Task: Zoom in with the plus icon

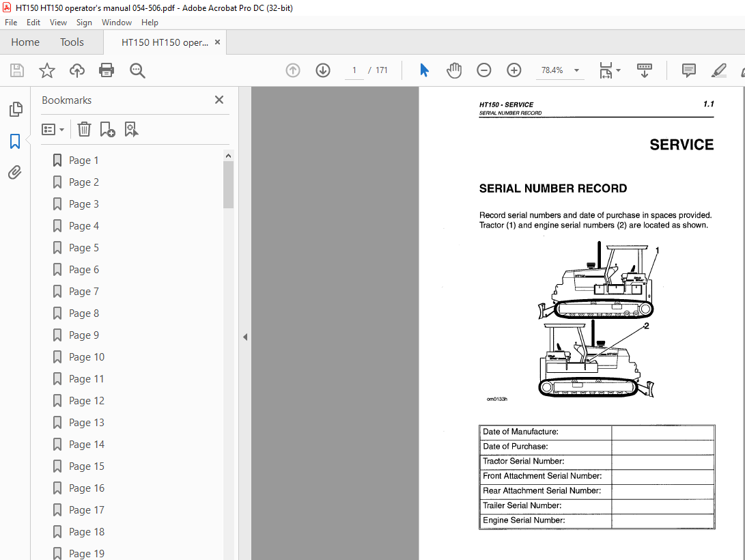Action: click(x=514, y=70)
